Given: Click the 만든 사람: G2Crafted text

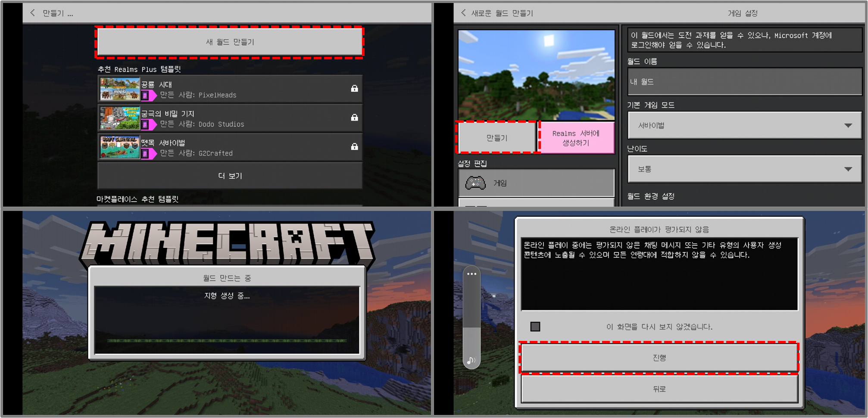Looking at the screenshot, I should point(197,154).
